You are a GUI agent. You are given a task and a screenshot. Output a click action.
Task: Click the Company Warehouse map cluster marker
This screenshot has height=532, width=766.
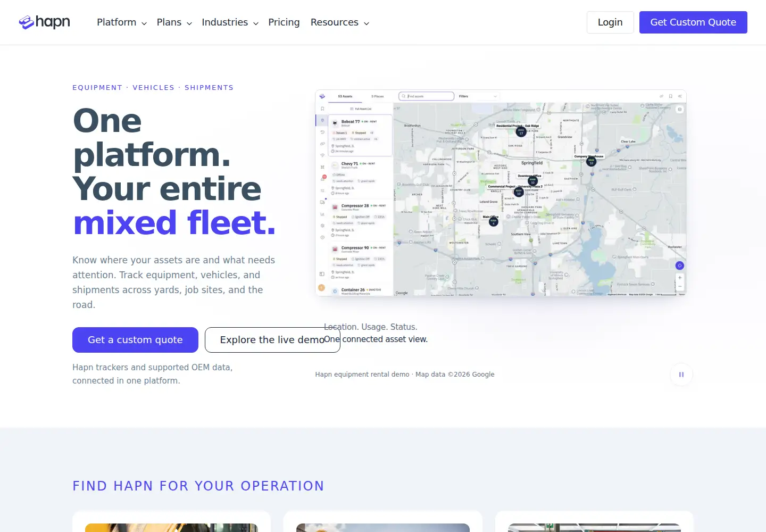point(591,162)
